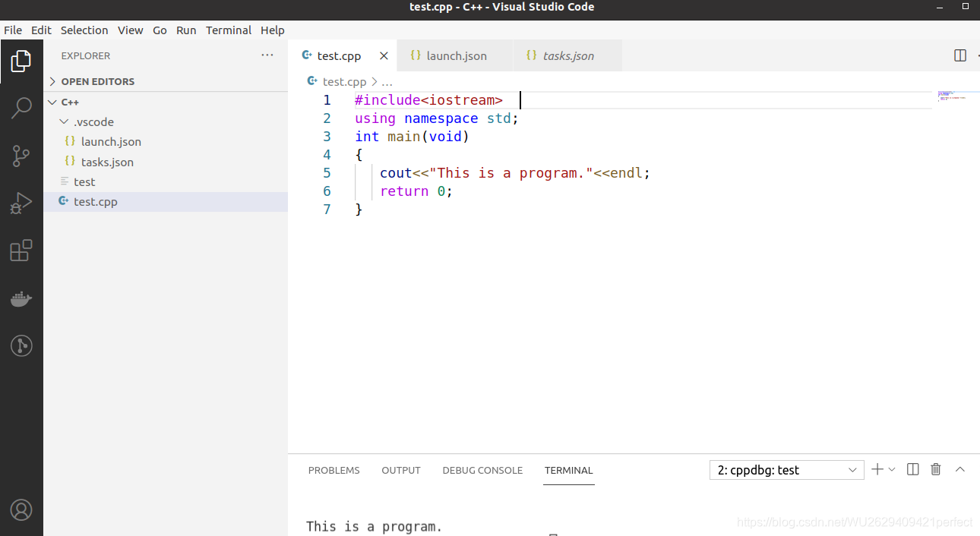Open the Edit menu
The height and width of the screenshot is (536, 980).
(x=41, y=30)
